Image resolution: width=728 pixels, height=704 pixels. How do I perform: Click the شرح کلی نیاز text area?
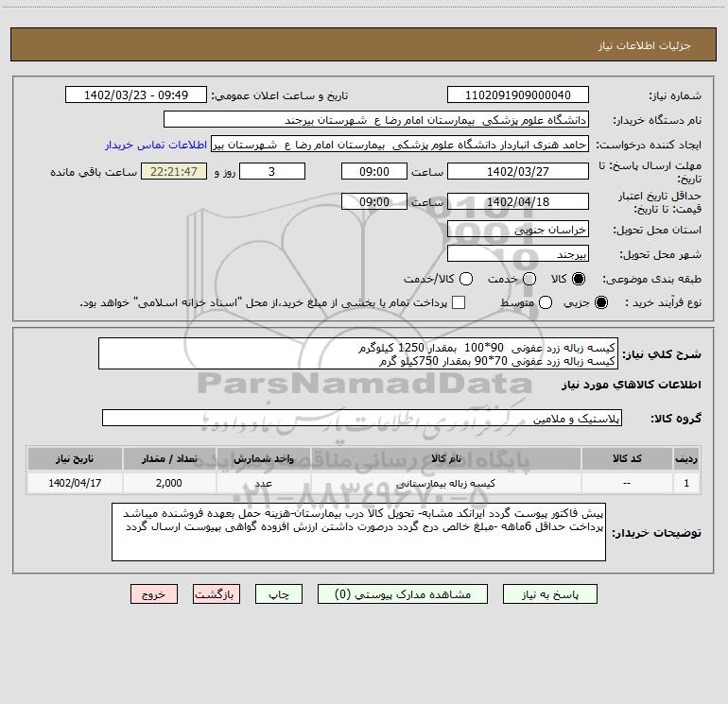358,353
